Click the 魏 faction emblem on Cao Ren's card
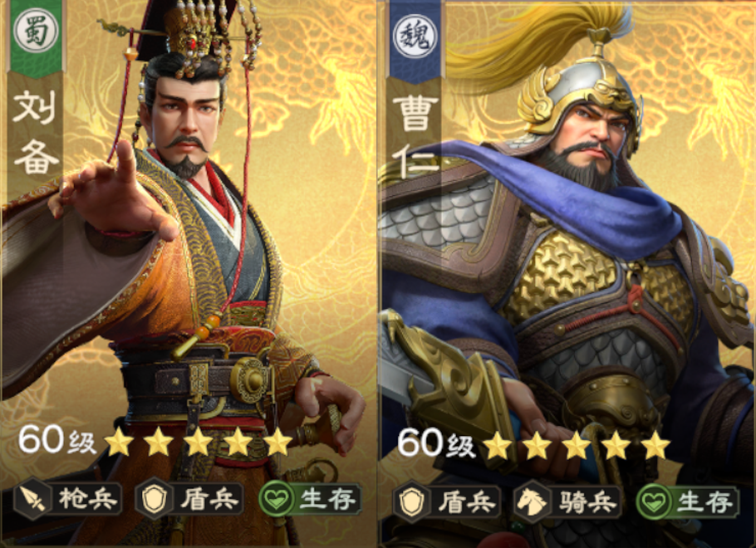Image resolution: width=756 pixels, height=548 pixels. pyautogui.click(x=415, y=37)
